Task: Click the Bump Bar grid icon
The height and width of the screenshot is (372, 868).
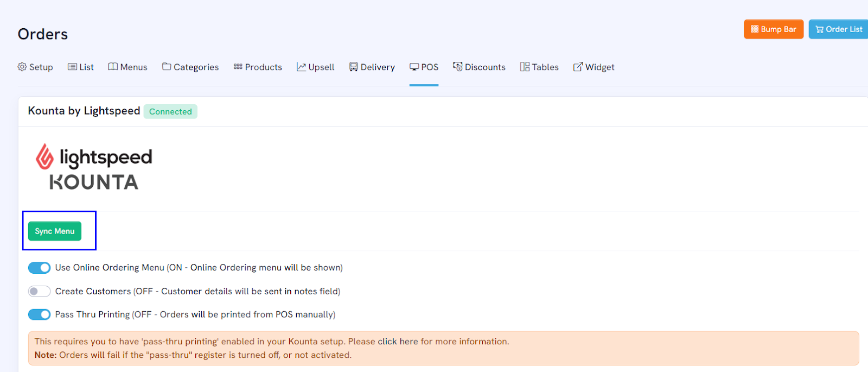Action: click(x=755, y=29)
